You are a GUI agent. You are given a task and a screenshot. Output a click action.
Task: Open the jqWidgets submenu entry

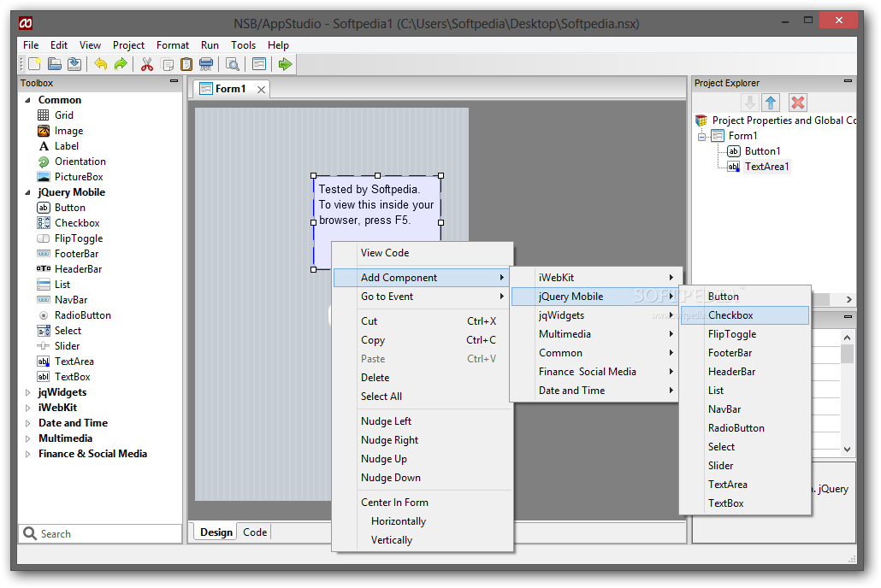594,315
